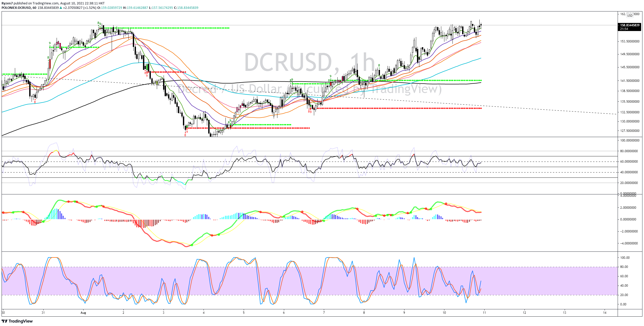Click the 9 label on the date axis
This screenshot has height=326, width=644.
pos(404,313)
